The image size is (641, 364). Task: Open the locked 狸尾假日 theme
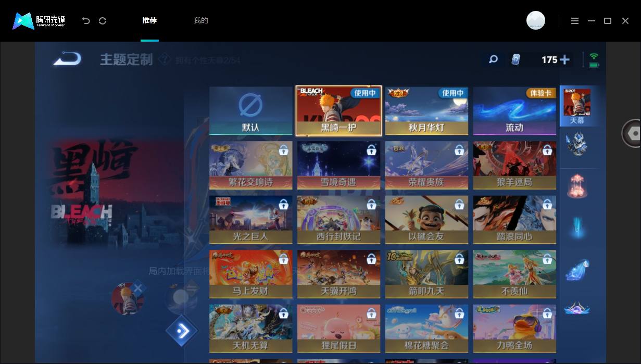click(x=338, y=329)
